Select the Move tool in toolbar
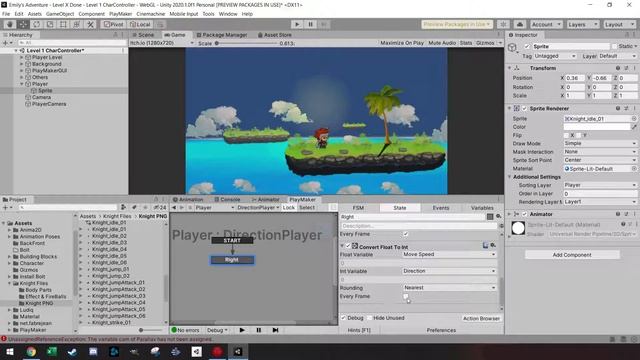The width and height of the screenshot is (640, 360). coord(23,24)
